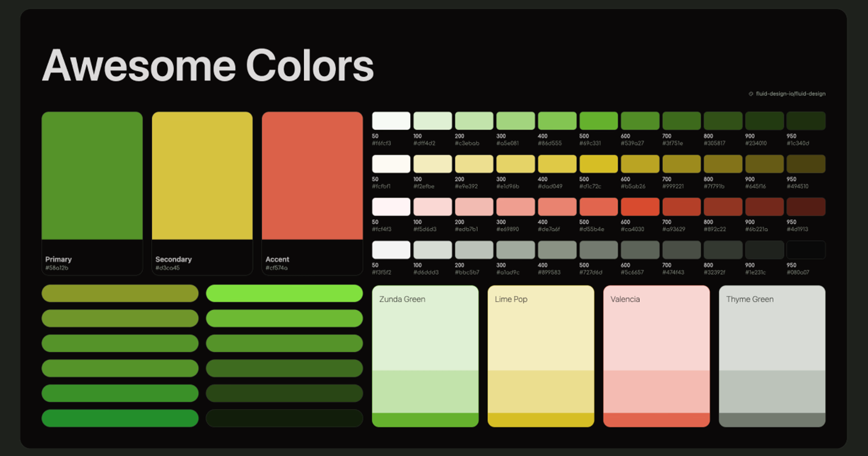Open the fluid-design-io/fluid-design repository link
The height and width of the screenshot is (456, 868).
(791, 94)
